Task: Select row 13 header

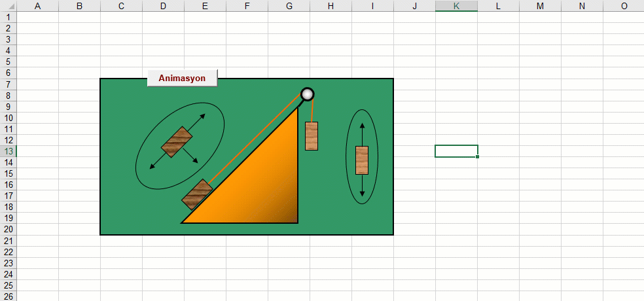Action: coord(9,151)
